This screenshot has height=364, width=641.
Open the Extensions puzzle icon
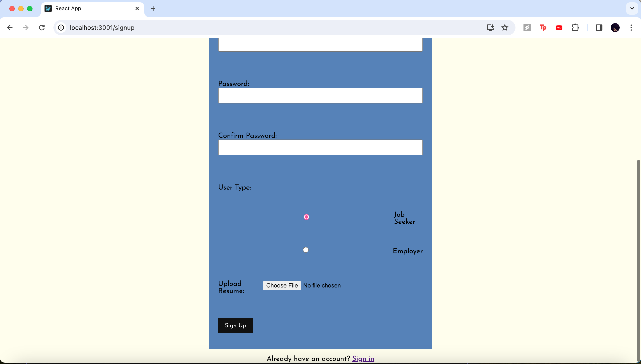coord(575,28)
